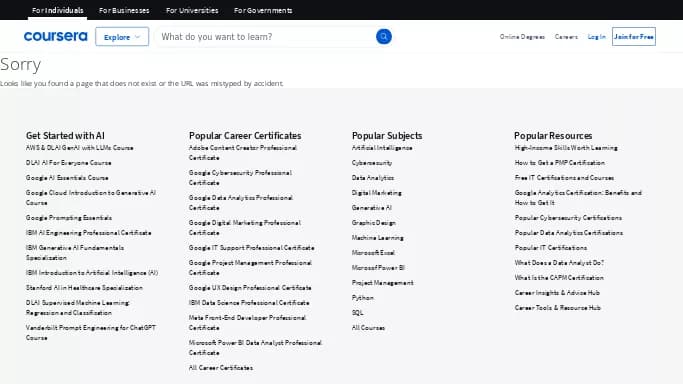This screenshot has width=683, height=384.
Task: Open Vanderbilt Prompt Engineering for ChatGPT Course
Action: (91, 333)
